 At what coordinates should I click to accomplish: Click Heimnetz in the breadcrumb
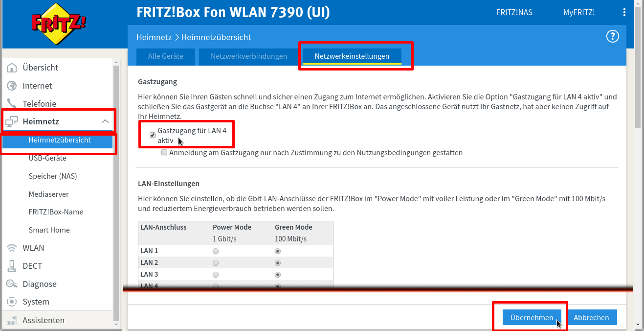click(x=154, y=37)
